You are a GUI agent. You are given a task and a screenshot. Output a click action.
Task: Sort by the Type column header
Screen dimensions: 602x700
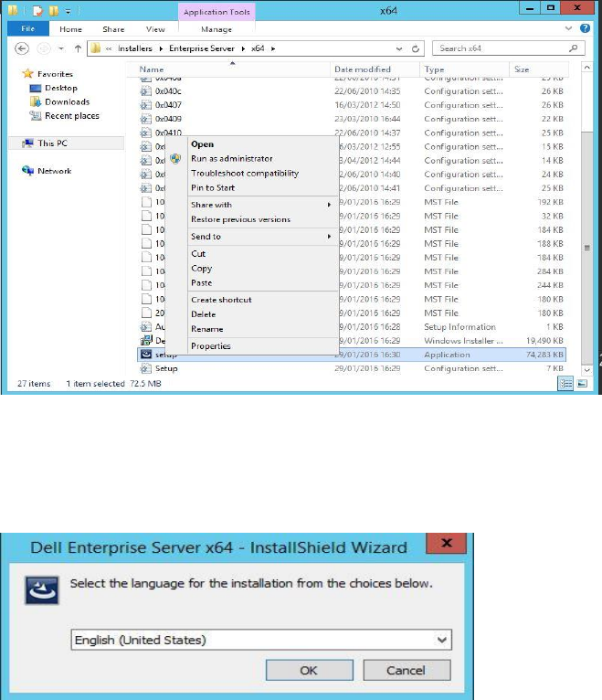(x=464, y=69)
